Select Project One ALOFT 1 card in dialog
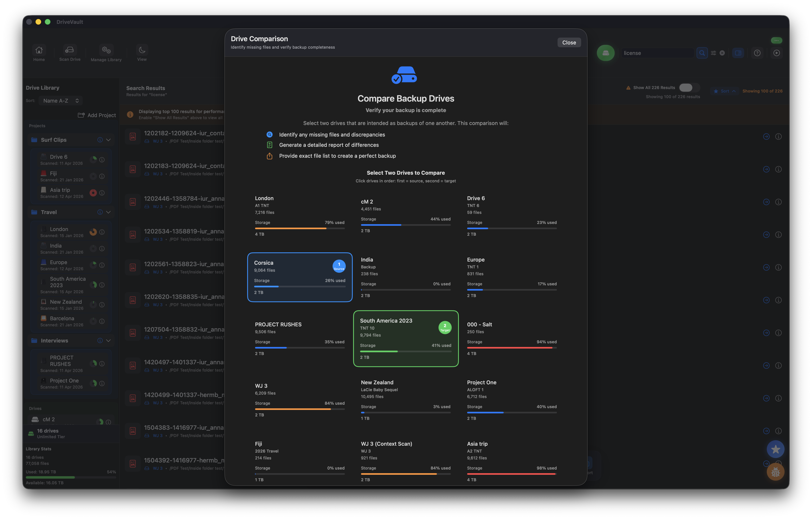Screen dimensions: 812x519 512,400
